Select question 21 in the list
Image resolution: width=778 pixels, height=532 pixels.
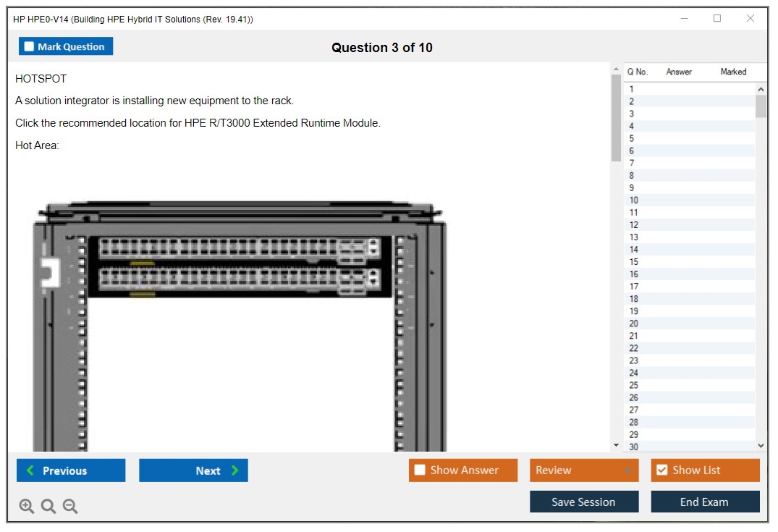click(x=634, y=336)
